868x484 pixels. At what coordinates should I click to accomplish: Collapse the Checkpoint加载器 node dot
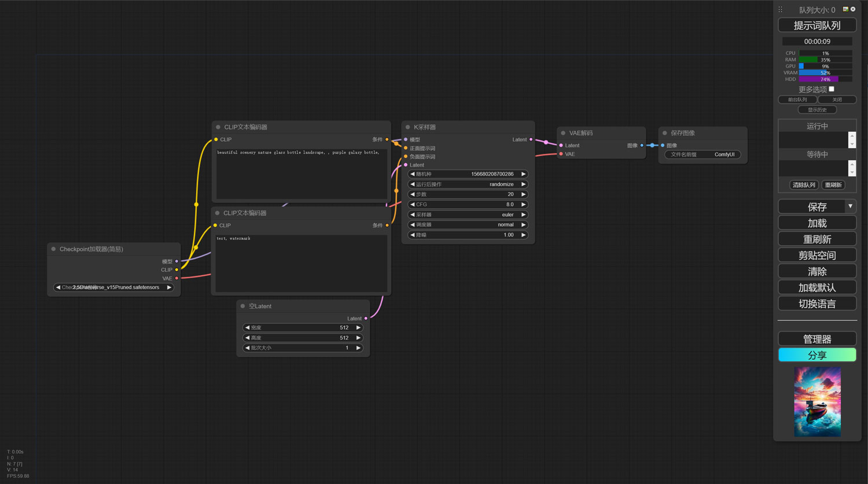[53, 249]
